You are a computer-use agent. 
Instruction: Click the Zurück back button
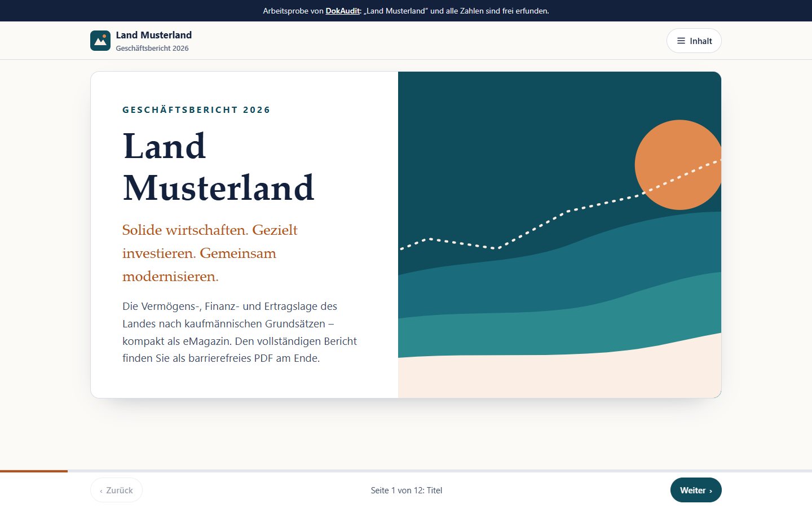pyautogui.click(x=116, y=490)
